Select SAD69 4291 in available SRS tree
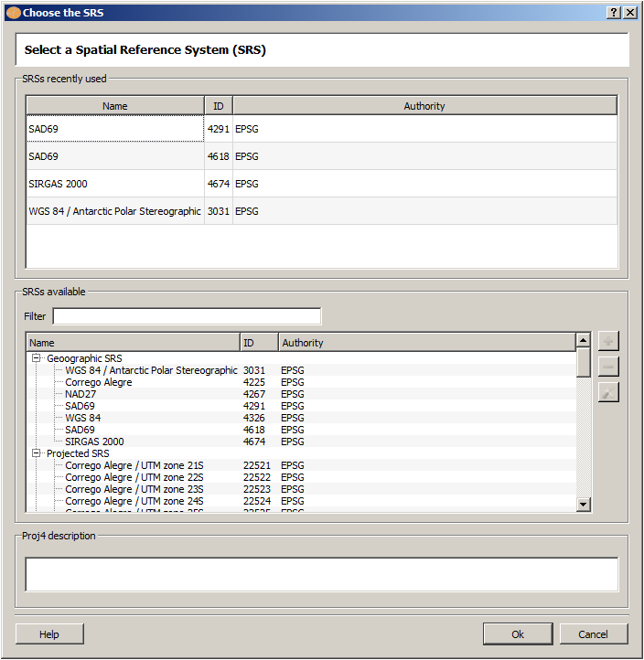This screenshot has height=660, width=644. coord(80,406)
